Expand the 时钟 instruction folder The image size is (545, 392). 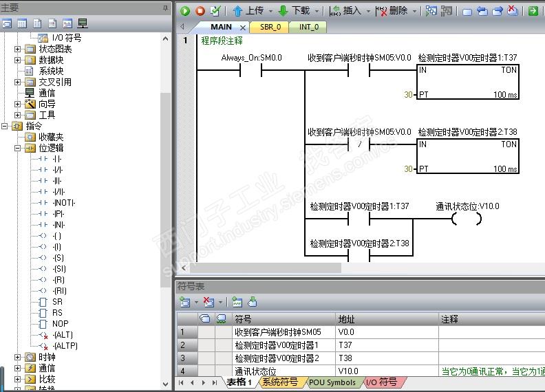tap(17, 357)
